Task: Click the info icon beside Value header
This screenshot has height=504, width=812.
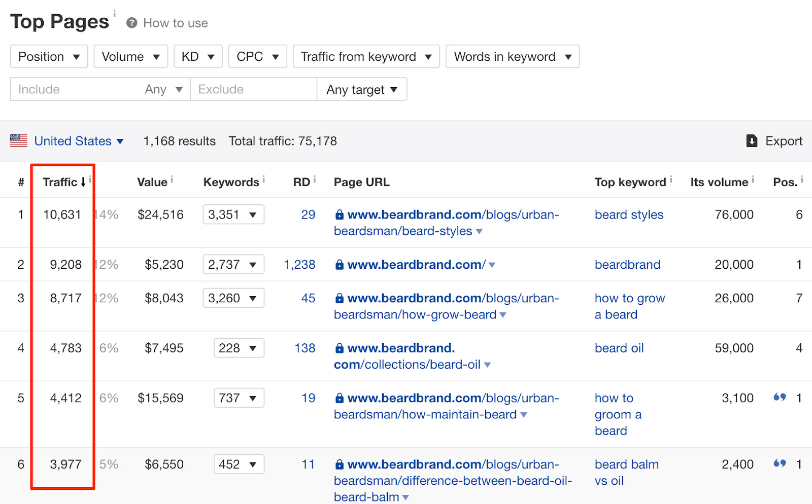Action: (x=172, y=179)
